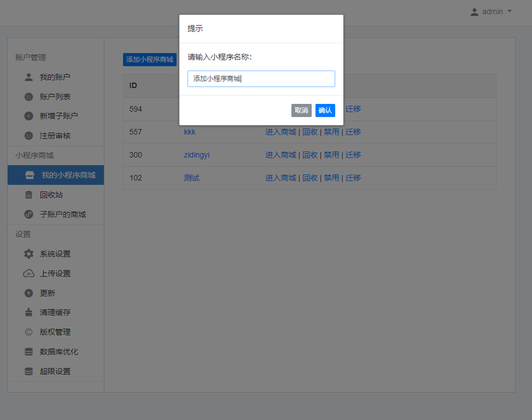Open 子账户的商城 in the sidebar
Image resolution: width=532 pixels, height=420 pixels.
(62, 215)
